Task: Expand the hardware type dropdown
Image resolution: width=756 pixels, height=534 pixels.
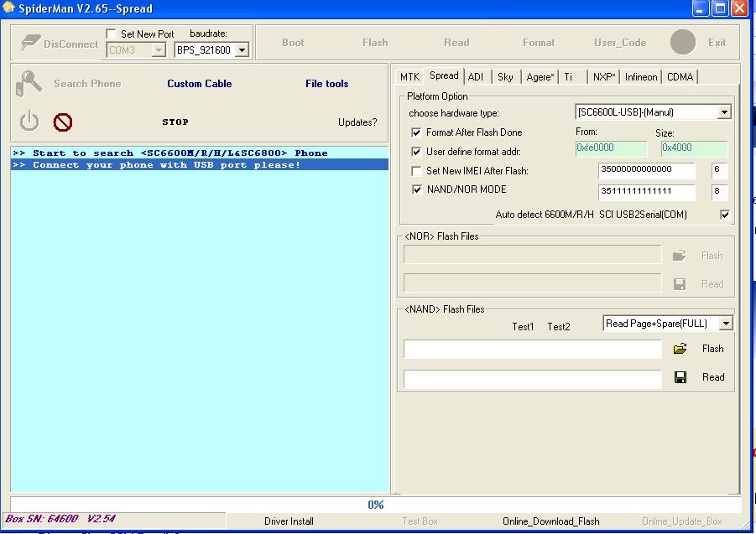Action: point(724,112)
